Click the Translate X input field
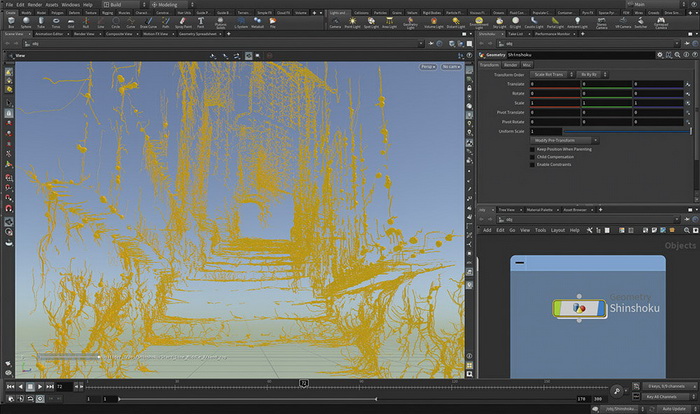Image resolution: width=700 pixels, height=414 pixels. pyautogui.click(x=555, y=84)
